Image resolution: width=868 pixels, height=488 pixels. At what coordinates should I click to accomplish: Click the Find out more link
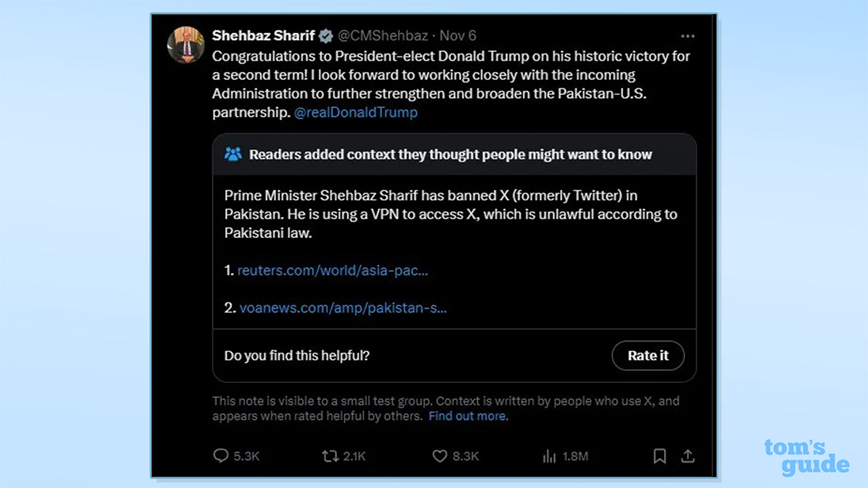coord(468,416)
